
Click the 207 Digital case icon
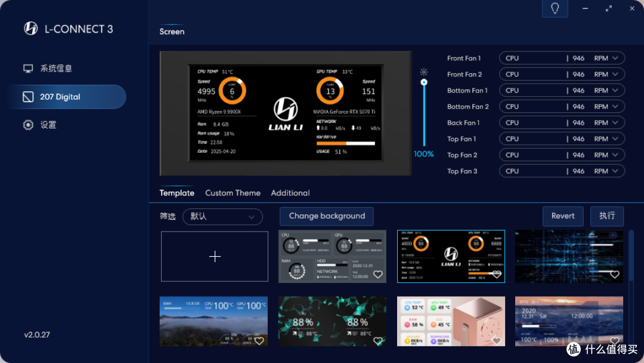point(28,97)
